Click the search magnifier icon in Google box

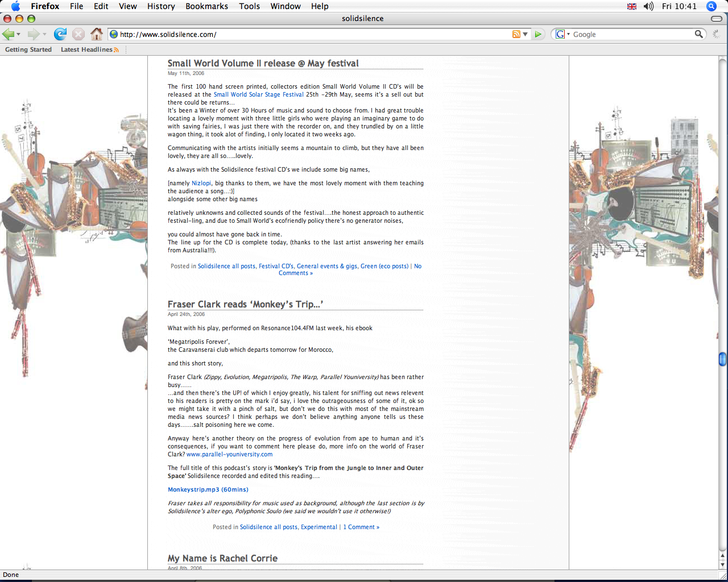(x=699, y=34)
